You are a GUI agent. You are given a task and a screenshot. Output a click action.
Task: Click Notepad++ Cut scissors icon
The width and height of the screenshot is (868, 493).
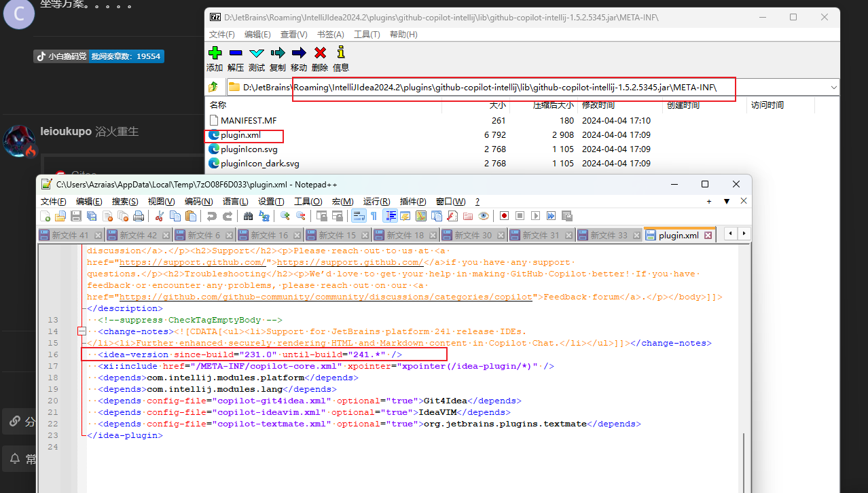pos(160,216)
